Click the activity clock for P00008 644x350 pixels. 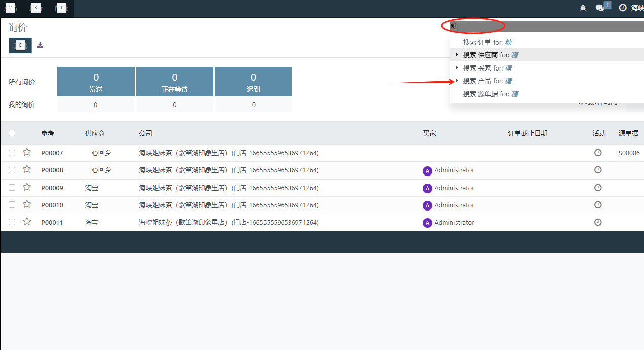(598, 170)
